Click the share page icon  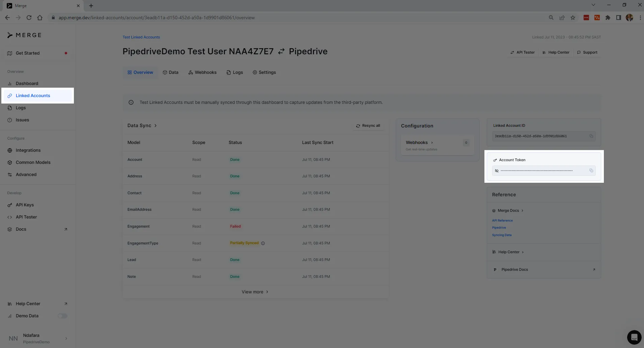pyautogui.click(x=562, y=18)
